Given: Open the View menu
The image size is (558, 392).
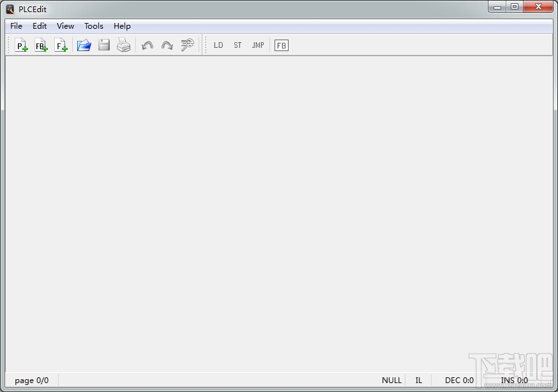Looking at the screenshot, I should pyautogui.click(x=66, y=26).
